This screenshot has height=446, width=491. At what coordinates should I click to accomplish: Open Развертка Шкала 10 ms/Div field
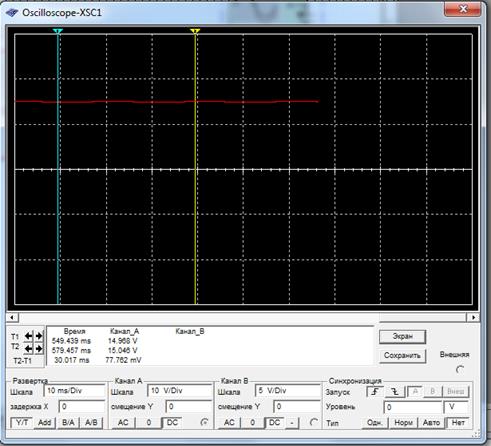74,391
